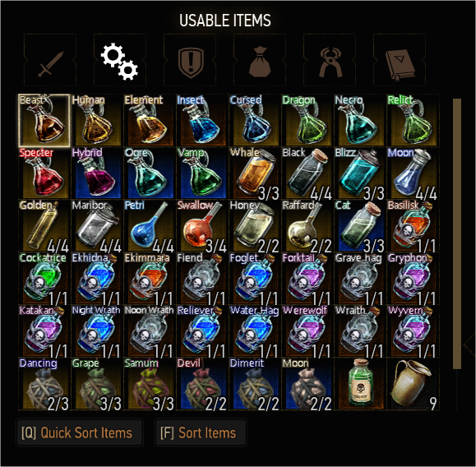Image resolution: width=476 pixels, height=467 pixels.
Task: Pick the Cockatrice decoction
Action: (x=44, y=279)
